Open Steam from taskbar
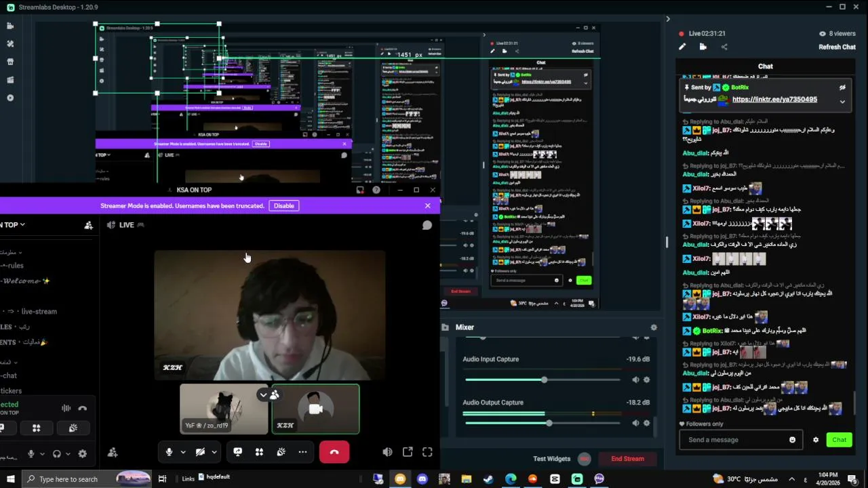Screen dimensions: 868x488 (488, 479)
